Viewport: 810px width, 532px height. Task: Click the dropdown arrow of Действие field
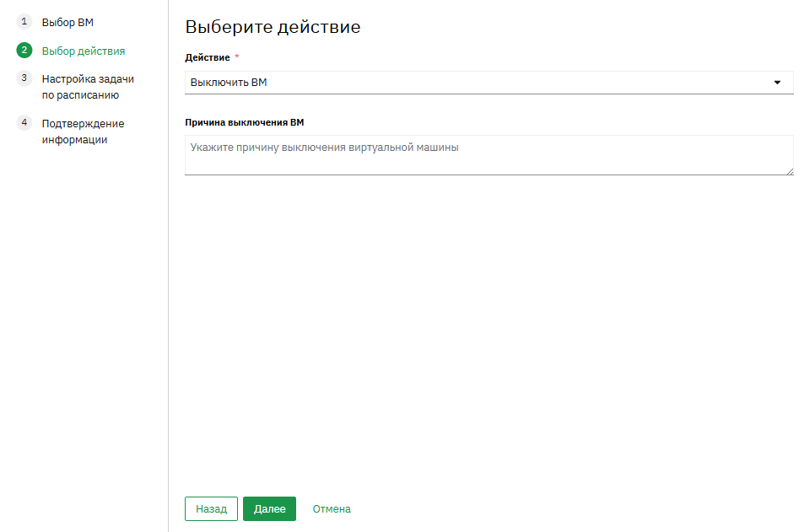[777, 83]
